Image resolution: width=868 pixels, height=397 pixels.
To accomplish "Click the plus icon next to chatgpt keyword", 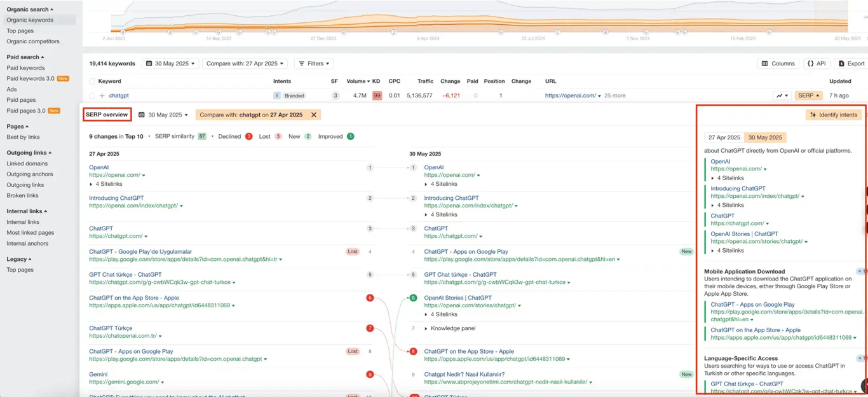I will 101,95.
